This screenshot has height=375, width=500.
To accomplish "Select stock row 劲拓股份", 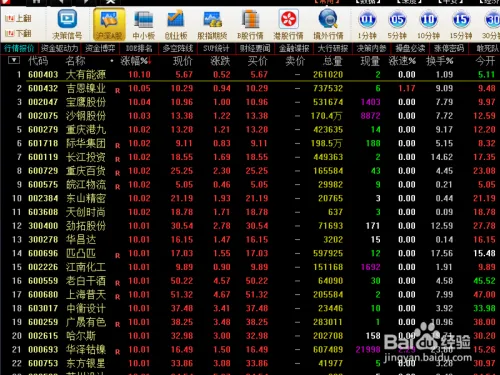I will [250, 226].
